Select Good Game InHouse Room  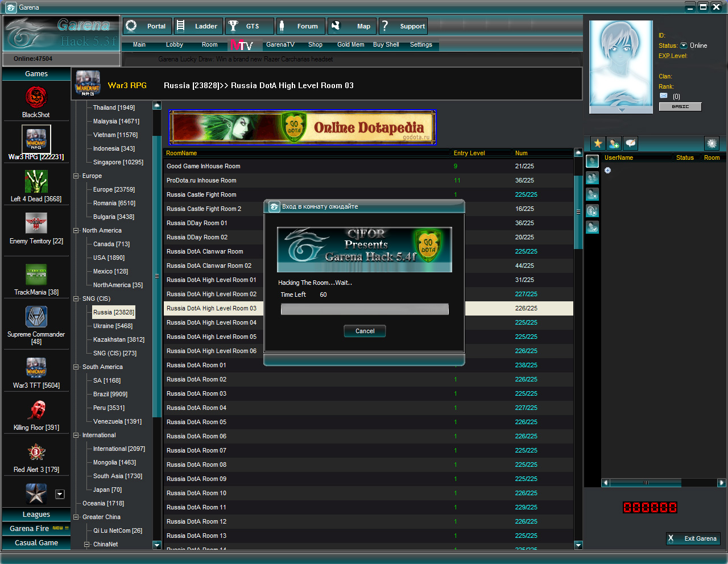coord(369,166)
